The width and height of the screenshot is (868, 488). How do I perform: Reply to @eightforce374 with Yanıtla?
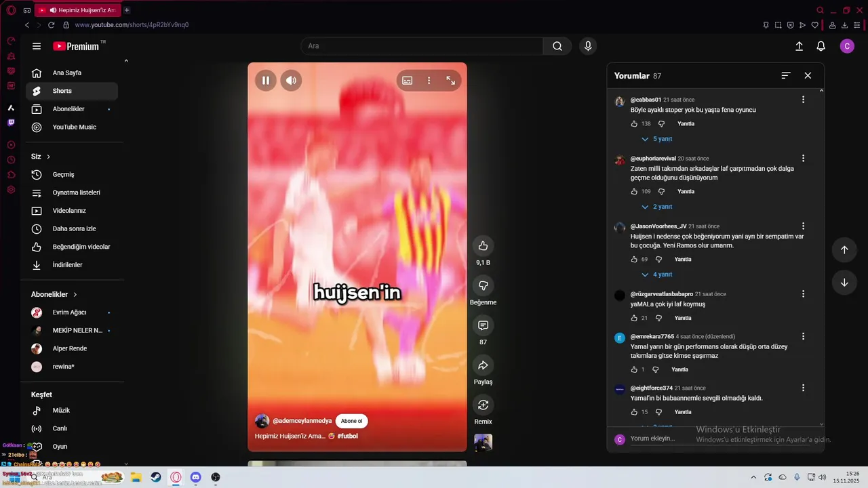point(683,412)
